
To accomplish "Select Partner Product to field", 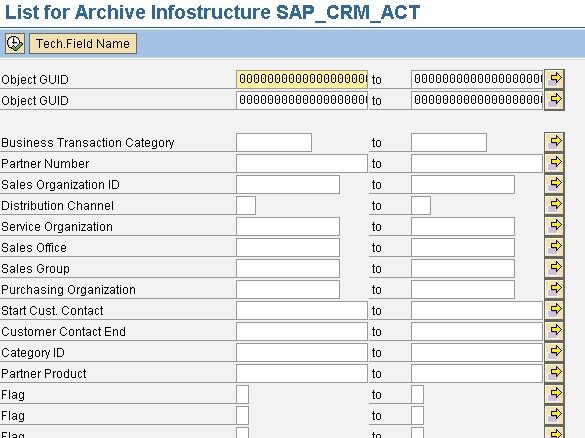I will 477,373.
